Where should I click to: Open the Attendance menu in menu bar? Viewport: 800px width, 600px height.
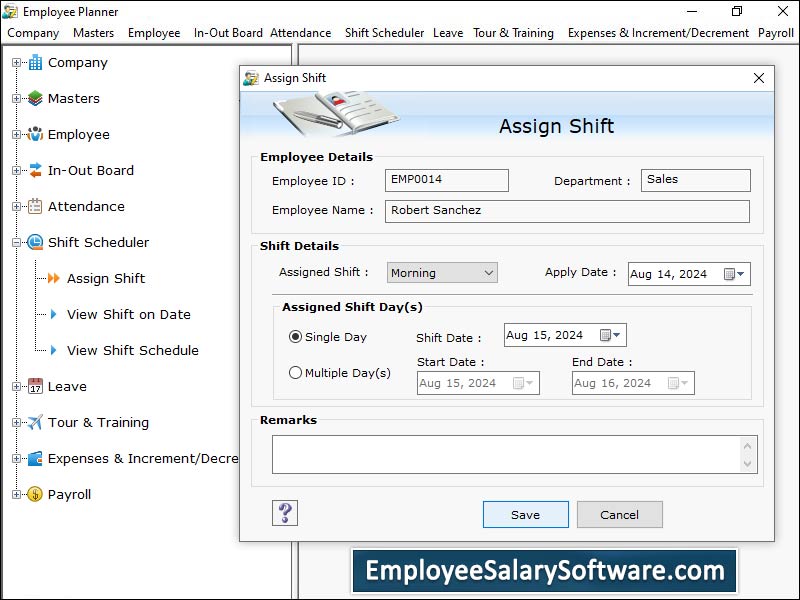(x=301, y=33)
